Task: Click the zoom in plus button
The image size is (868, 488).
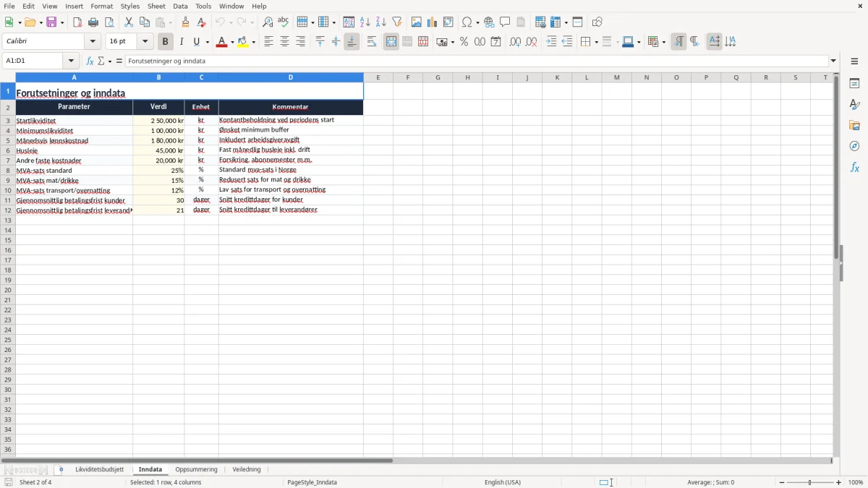Action: tap(839, 482)
